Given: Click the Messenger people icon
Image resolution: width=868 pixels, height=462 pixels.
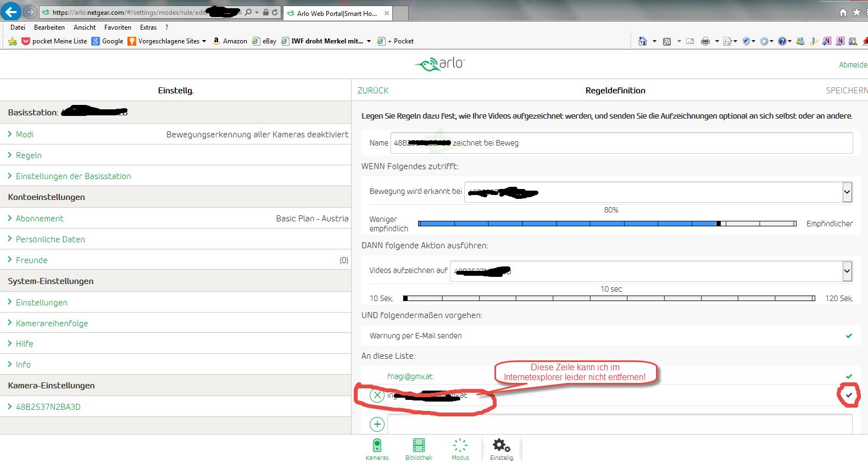Looking at the screenshot, I should coord(800,41).
